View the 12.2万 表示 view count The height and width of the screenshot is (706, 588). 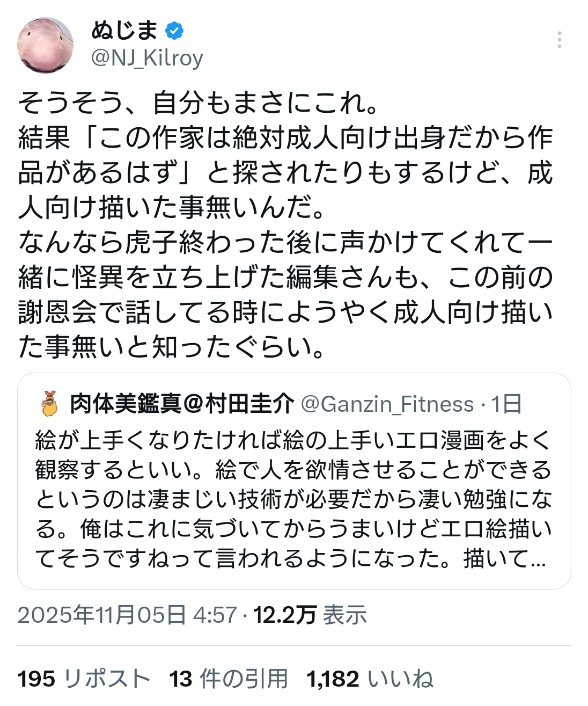click(x=310, y=615)
